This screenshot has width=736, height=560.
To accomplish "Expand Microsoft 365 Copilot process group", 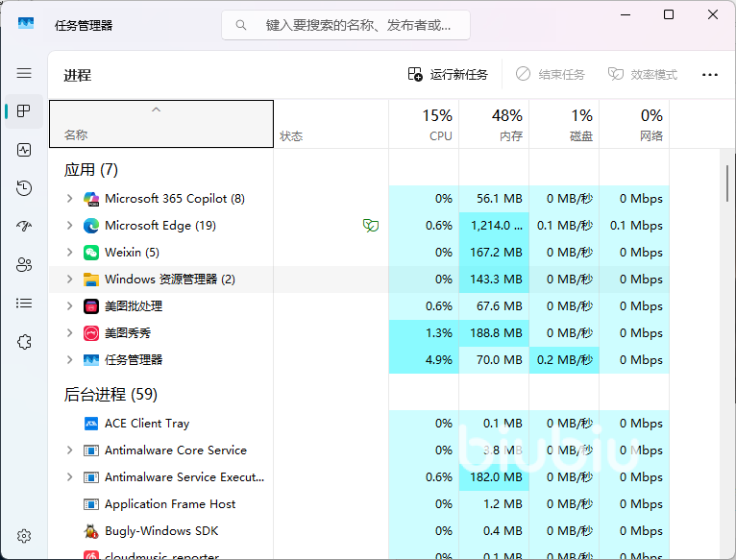I will [69, 199].
